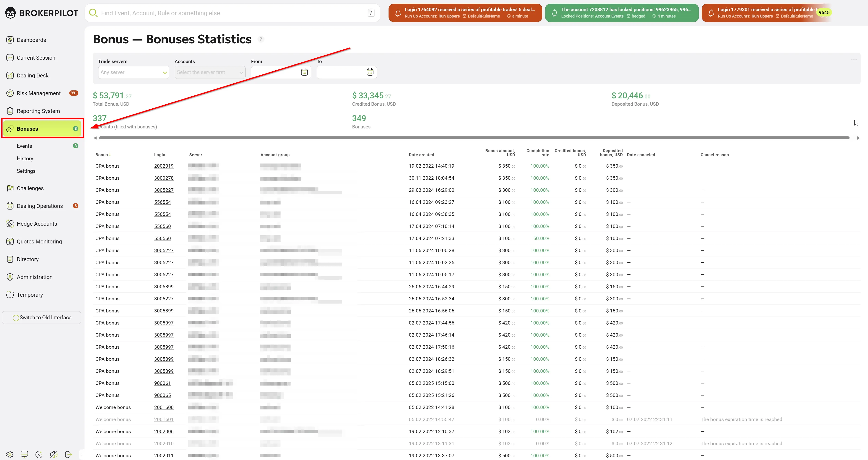Open the Login 1779301 profitable trades notification
Screen dimensions: 868x460
(765, 13)
